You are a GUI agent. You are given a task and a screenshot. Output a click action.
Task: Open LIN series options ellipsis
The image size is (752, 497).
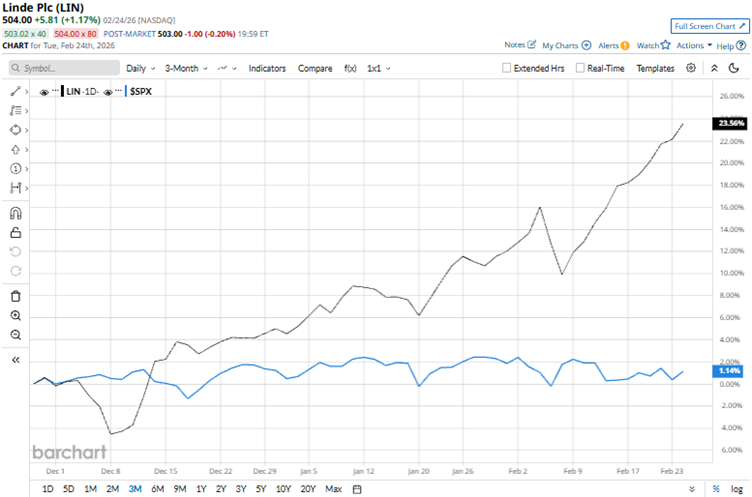(x=56, y=90)
